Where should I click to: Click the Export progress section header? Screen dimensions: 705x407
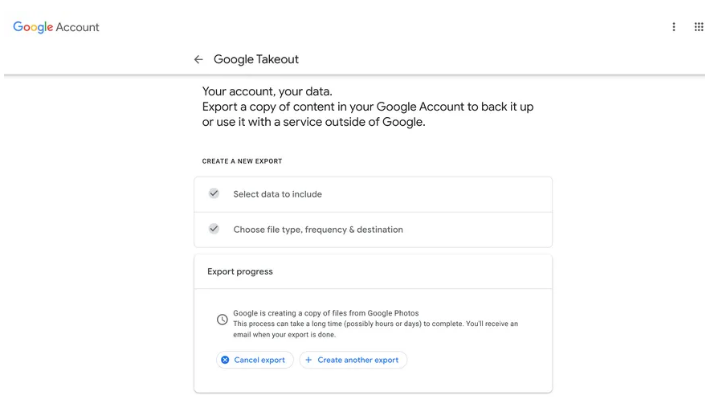[x=240, y=271]
